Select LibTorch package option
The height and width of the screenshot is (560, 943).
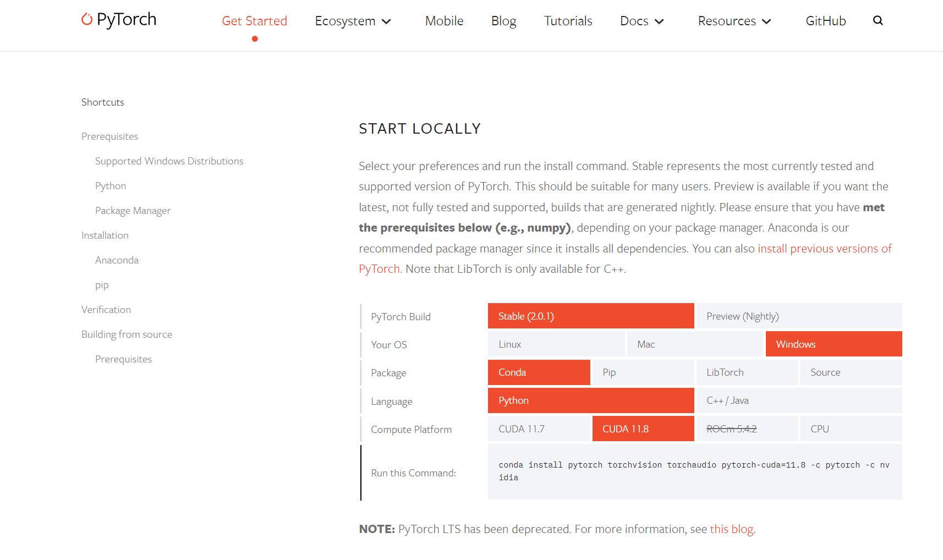(747, 372)
